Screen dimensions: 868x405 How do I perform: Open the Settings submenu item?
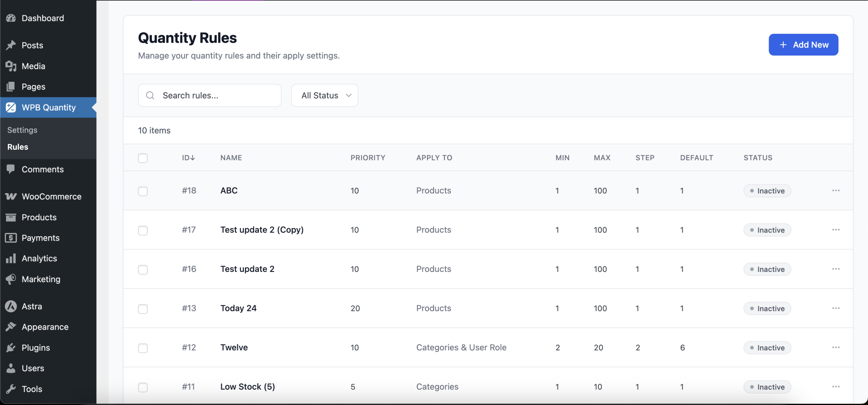click(x=22, y=130)
